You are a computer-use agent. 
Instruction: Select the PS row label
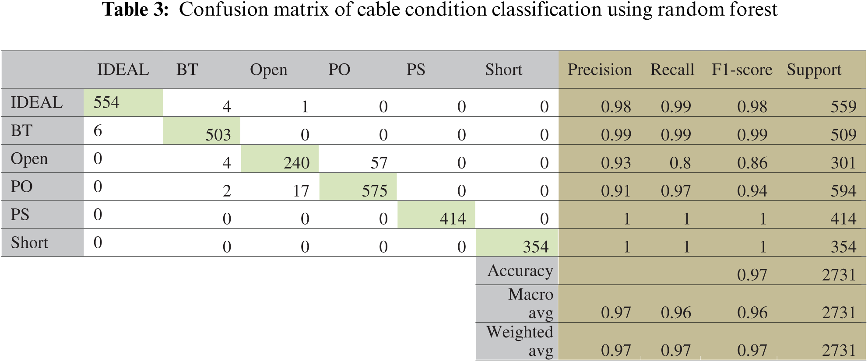pos(20,215)
